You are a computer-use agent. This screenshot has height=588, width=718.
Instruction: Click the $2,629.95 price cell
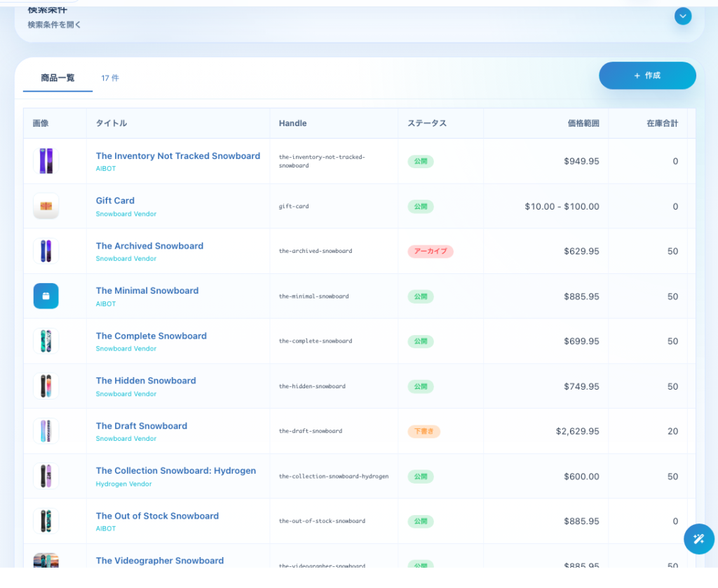[578, 432]
